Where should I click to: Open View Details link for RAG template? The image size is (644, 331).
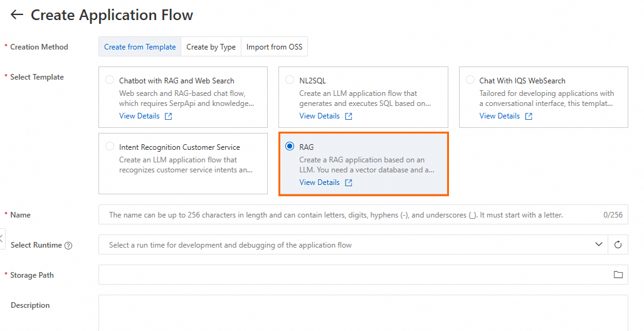click(x=319, y=182)
